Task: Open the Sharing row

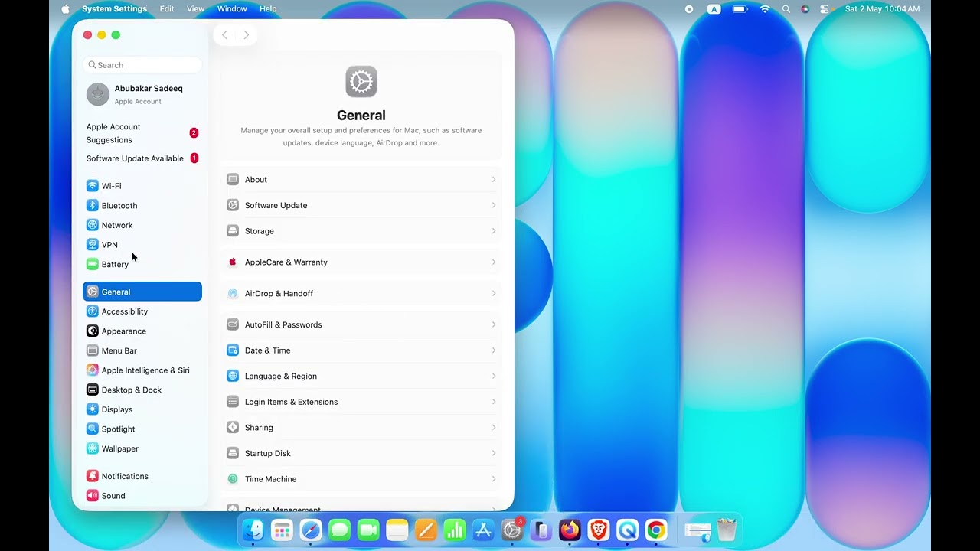Action: click(361, 428)
